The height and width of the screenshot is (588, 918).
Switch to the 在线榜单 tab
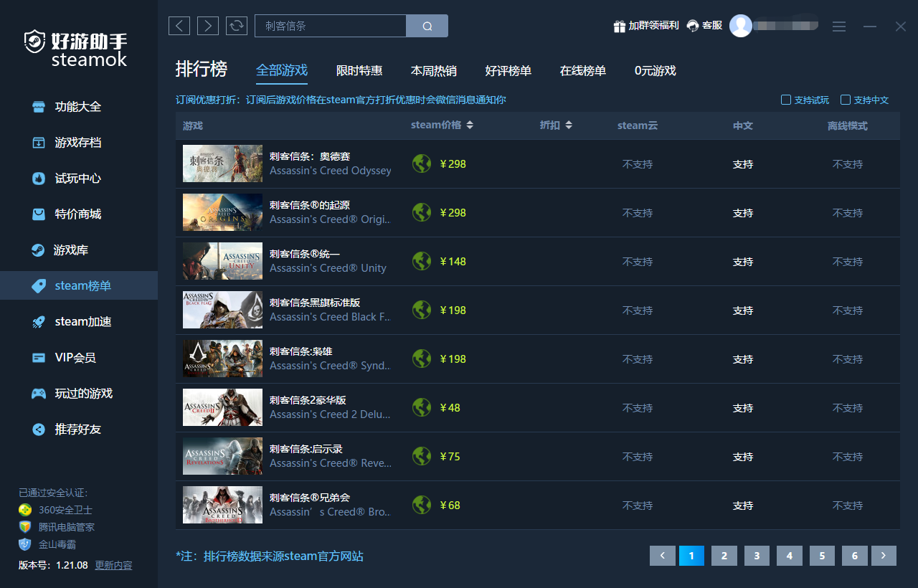(583, 71)
